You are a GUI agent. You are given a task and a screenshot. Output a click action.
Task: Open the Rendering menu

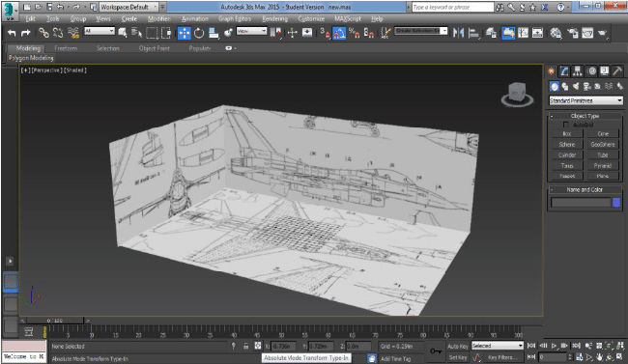tap(274, 18)
